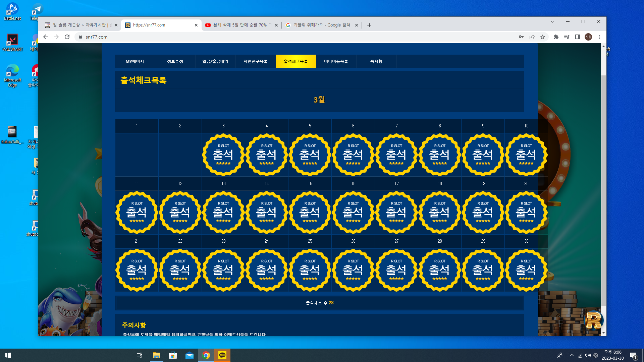Click the Chrome taskbar icon

206,355
